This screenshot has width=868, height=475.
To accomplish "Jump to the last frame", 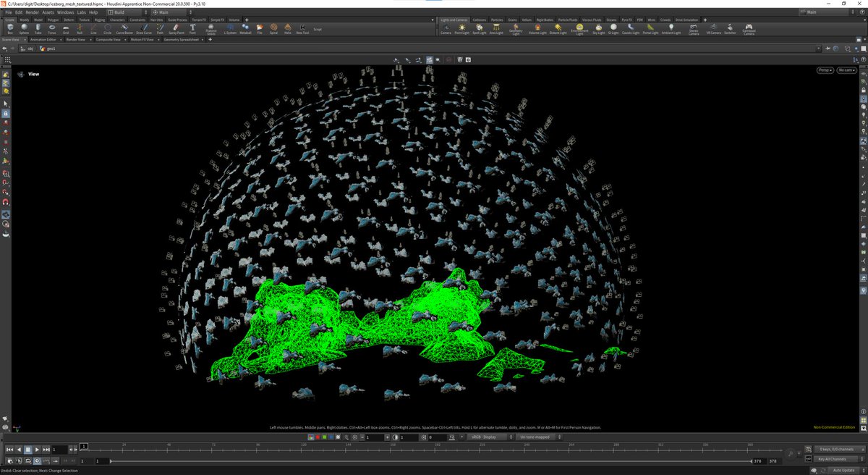I will pos(46,450).
